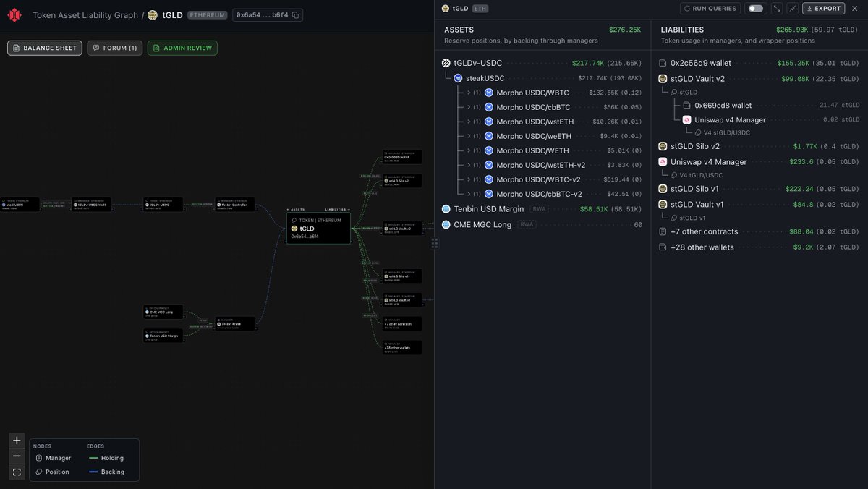Image resolution: width=868 pixels, height=489 pixels.
Task: Click the V4 tGLD/USDC position
Action: [x=701, y=175]
